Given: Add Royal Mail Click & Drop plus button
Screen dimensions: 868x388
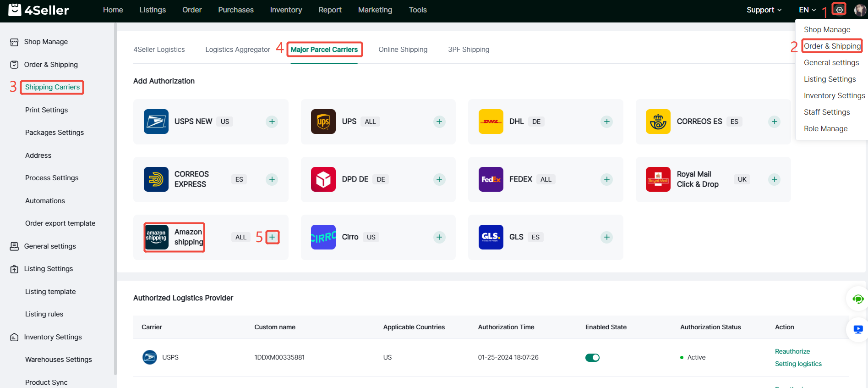Looking at the screenshot, I should point(775,179).
